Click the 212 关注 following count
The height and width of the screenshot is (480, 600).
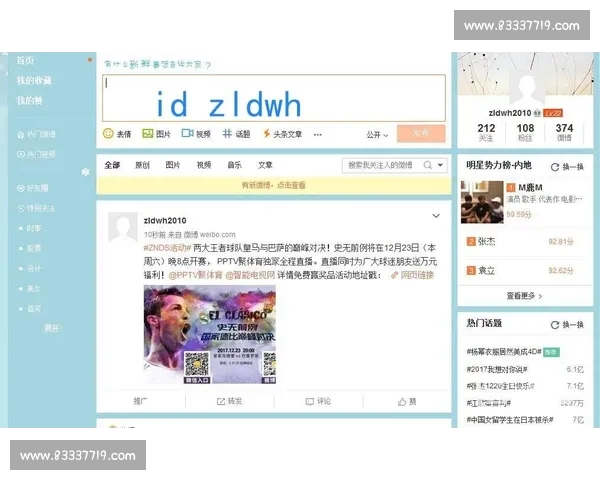pyautogui.click(x=486, y=132)
